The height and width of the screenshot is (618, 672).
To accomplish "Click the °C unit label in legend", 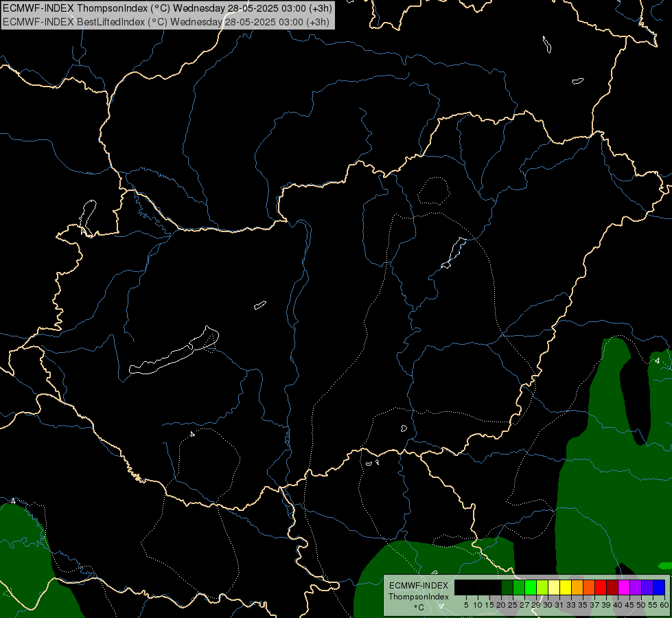I will (x=419, y=608).
